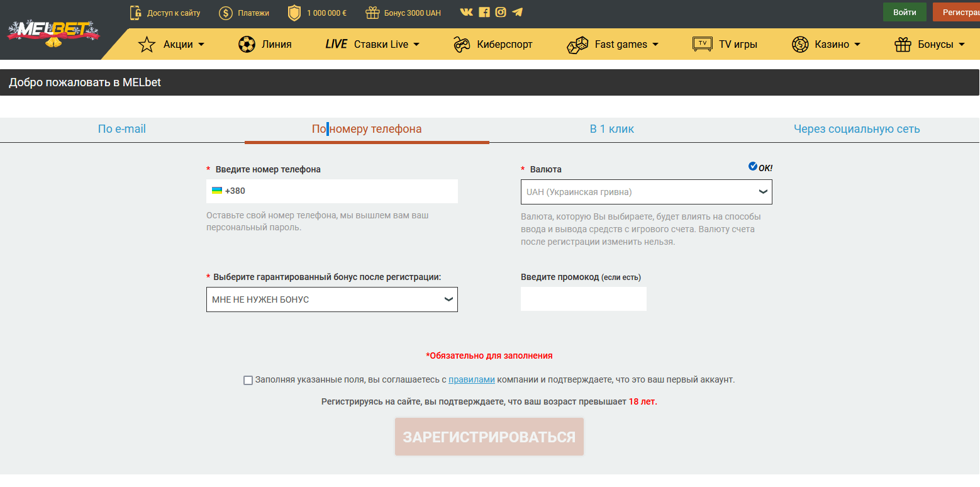Click the ЗАРЕГИСТРИРОВАТЬСЯ button
The height and width of the screenshot is (487, 980).
489,437
